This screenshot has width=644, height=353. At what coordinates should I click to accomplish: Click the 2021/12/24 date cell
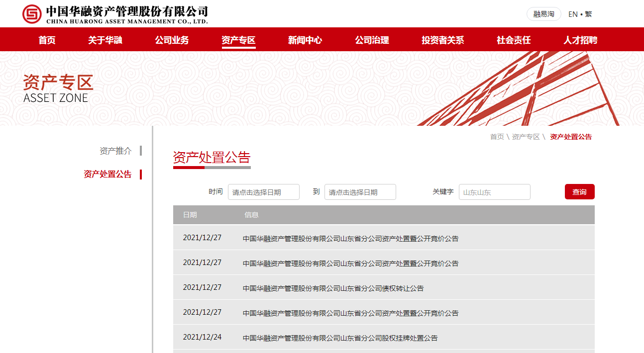pyautogui.click(x=202, y=337)
